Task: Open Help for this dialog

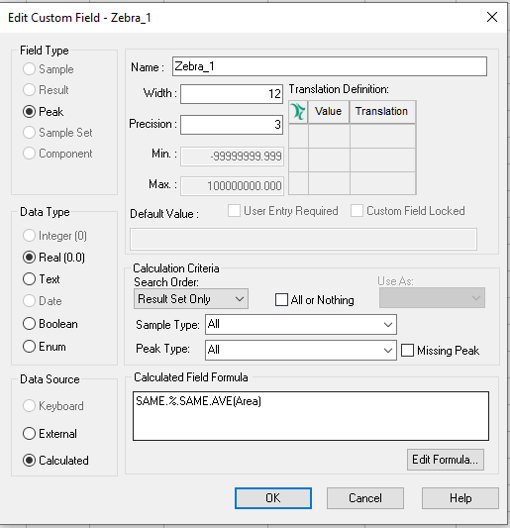Action: point(460,498)
